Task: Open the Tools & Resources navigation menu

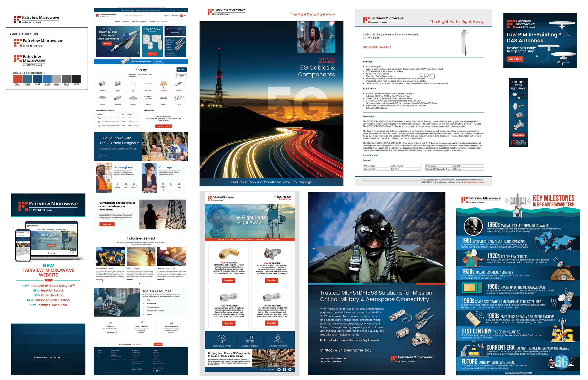Action: [x=154, y=22]
